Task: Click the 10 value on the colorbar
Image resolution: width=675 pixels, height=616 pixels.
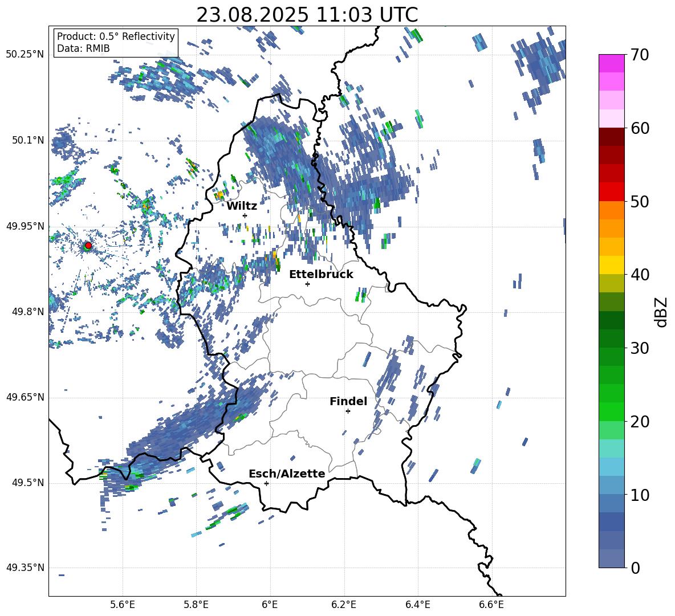Action: (x=640, y=495)
